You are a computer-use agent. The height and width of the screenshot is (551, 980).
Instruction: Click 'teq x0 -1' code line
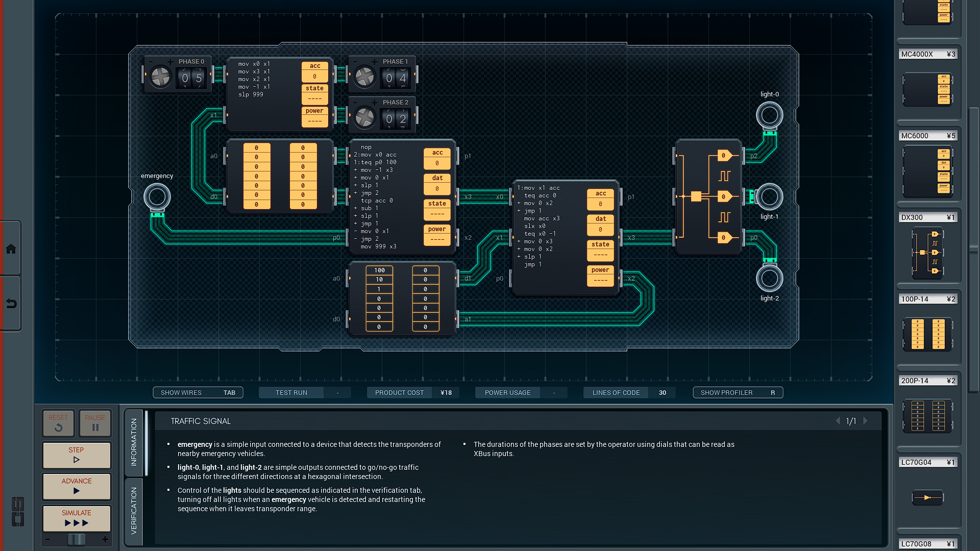[x=540, y=234]
